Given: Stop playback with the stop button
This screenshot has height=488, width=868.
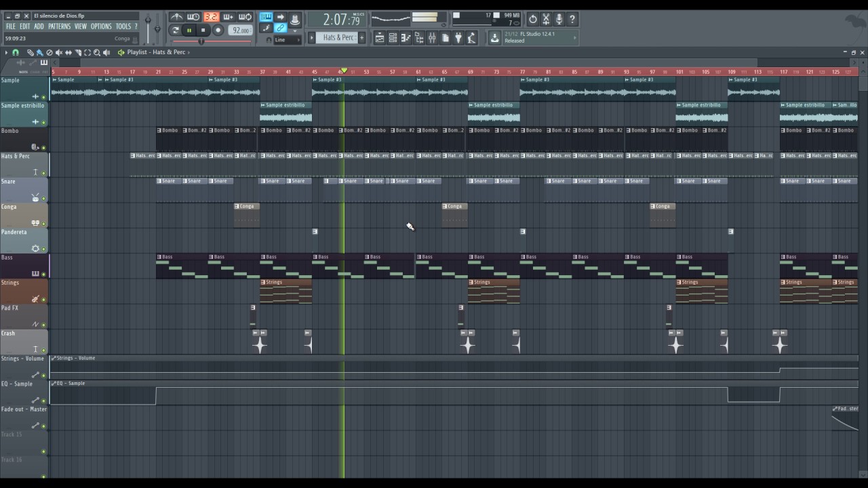Looking at the screenshot, I should 203,30.
